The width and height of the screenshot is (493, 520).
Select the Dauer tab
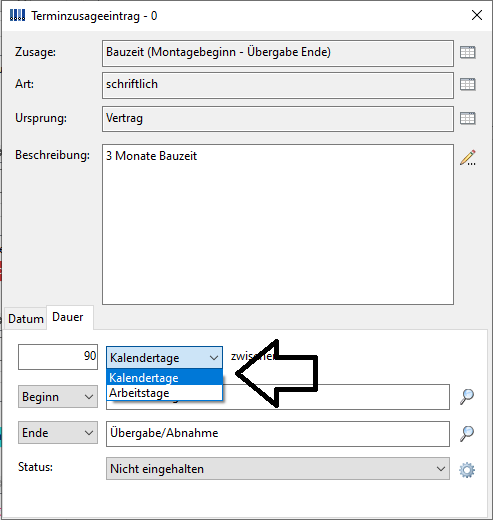68,317
